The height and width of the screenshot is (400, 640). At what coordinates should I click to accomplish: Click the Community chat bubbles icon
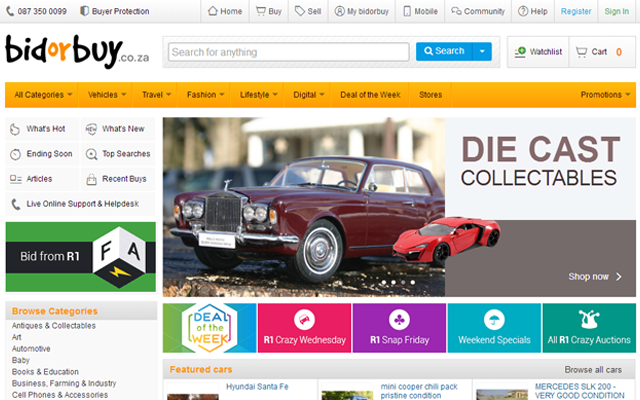(456, 11)
